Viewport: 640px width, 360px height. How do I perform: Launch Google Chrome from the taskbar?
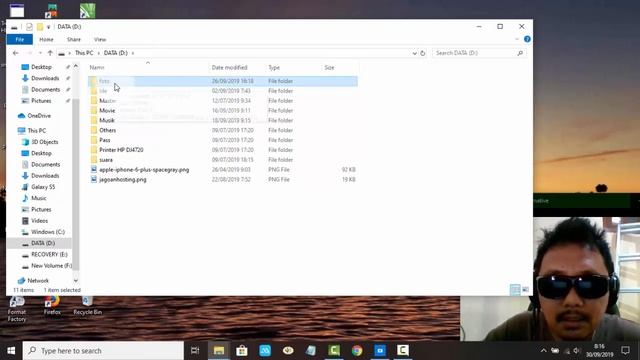pos(357,351)
